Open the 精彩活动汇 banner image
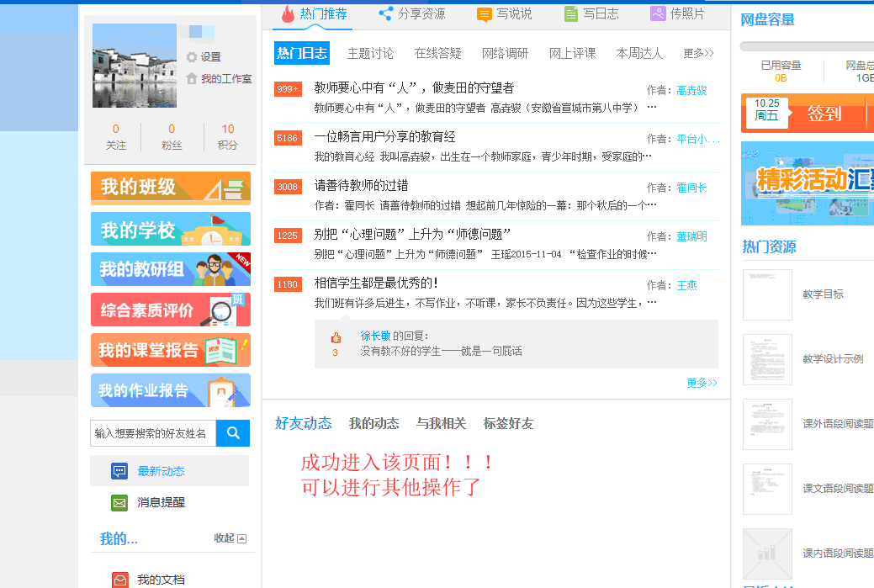 click(807, 183)
